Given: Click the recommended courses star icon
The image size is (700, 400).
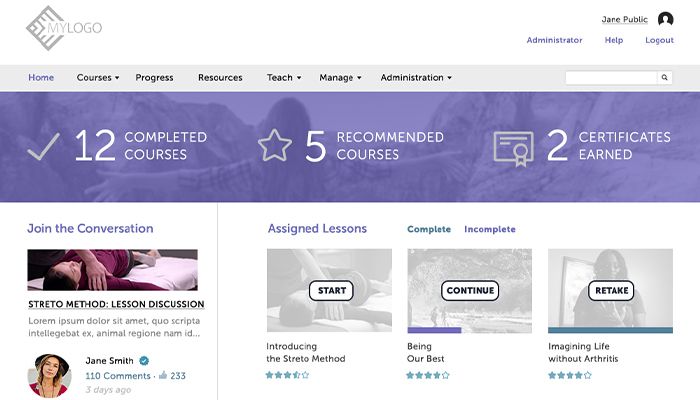Looking at the screenshot, I should click(275, 145).
